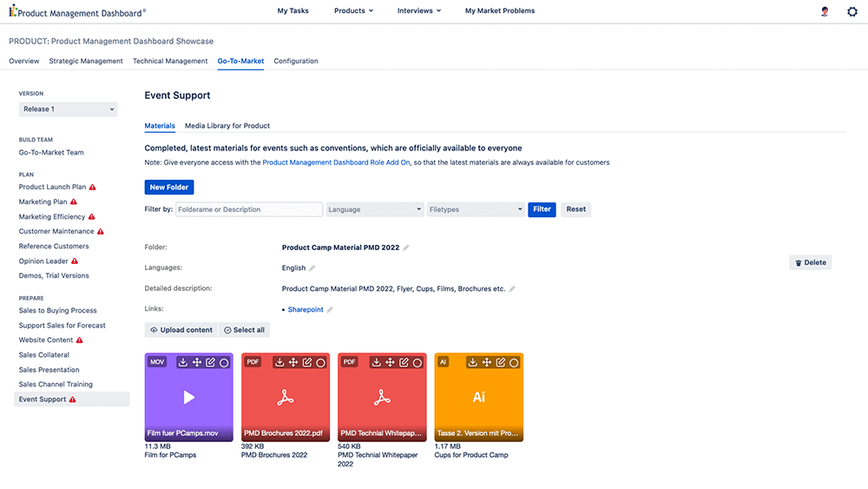Open the Release 1 version dropdown
Screen dimensions: 868x489
click(x=68, y=109)
